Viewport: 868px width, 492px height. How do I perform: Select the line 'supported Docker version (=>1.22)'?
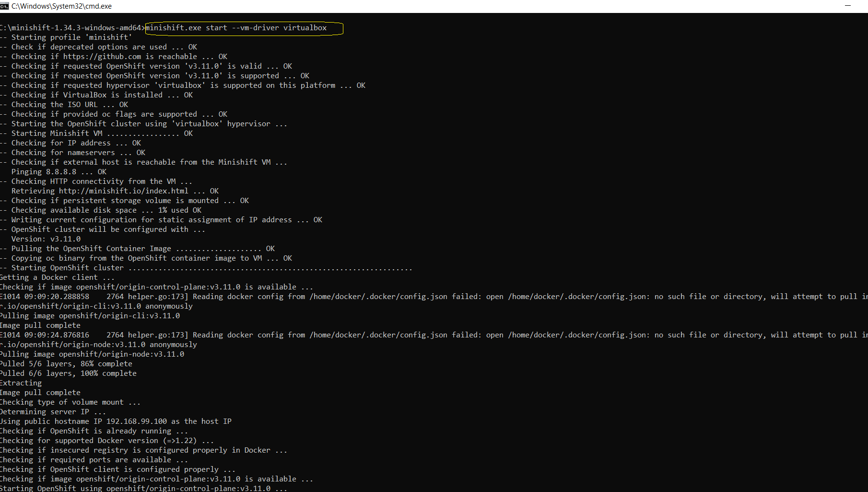click(x=107, y=441)
